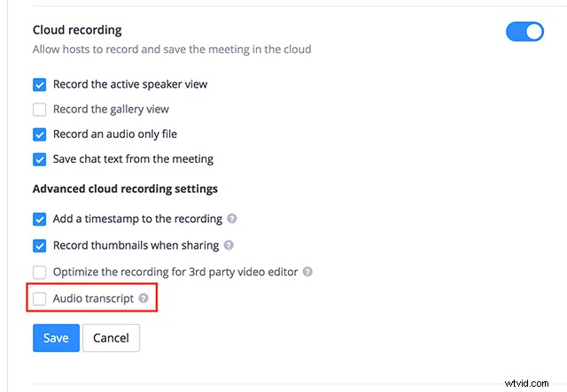
Task: Select the Advanced cloud recording settings heading
Action: coord(125,188)
